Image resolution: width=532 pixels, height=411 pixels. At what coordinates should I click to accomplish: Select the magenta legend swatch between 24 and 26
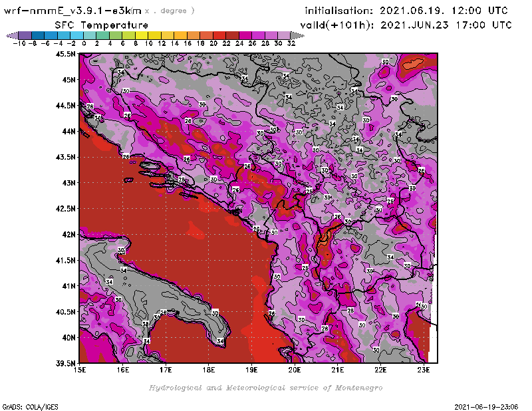pos(245,35)
